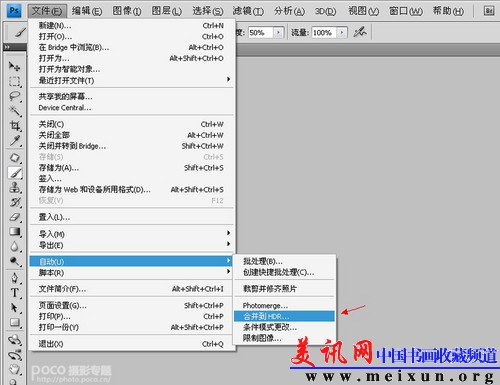Viewport: 500px width, 385px height.
Task: Open the opacity 50% dropdown arrow
Action: pos(279,33)
